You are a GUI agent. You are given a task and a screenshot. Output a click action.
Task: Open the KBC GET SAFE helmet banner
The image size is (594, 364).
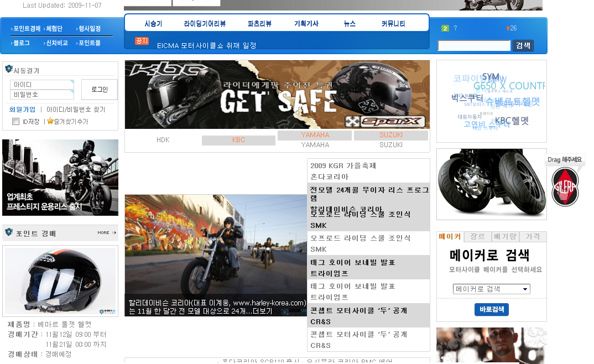[x=277, y=95]
